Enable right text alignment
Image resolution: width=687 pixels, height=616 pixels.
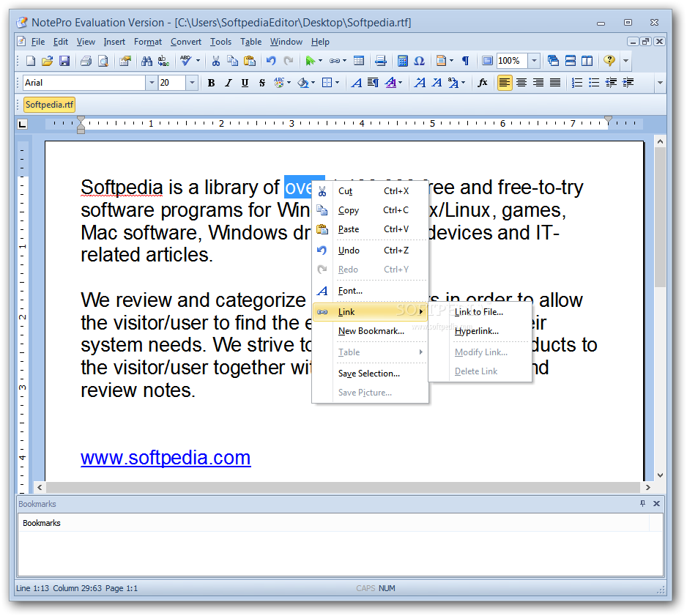[x=538, y=82]
